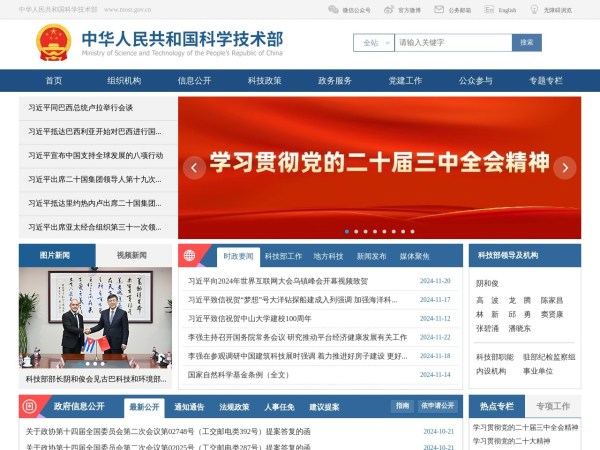This screenshot has width=600, height=450.
Task: Open 信息公开 in the main navigation
Action: [x=194, y=80]
